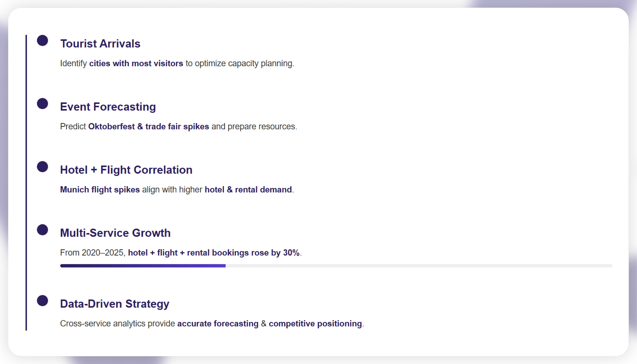Click the bold "Munich flight spikes" phrase

[100, 190]
